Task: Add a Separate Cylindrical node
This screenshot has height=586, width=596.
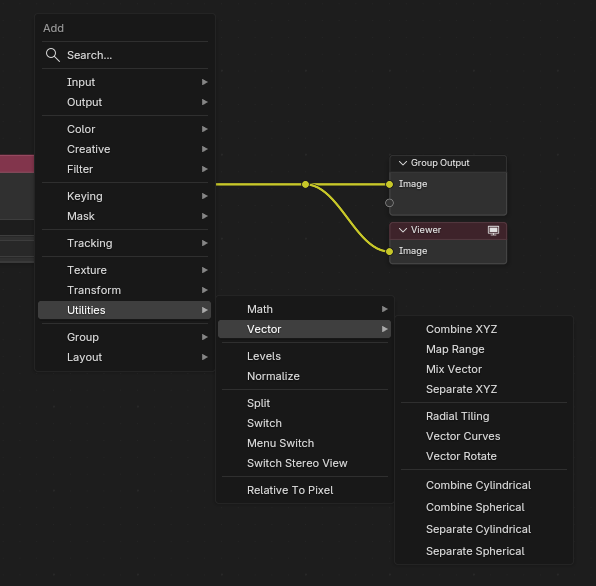Action: [x=483, y=529]
